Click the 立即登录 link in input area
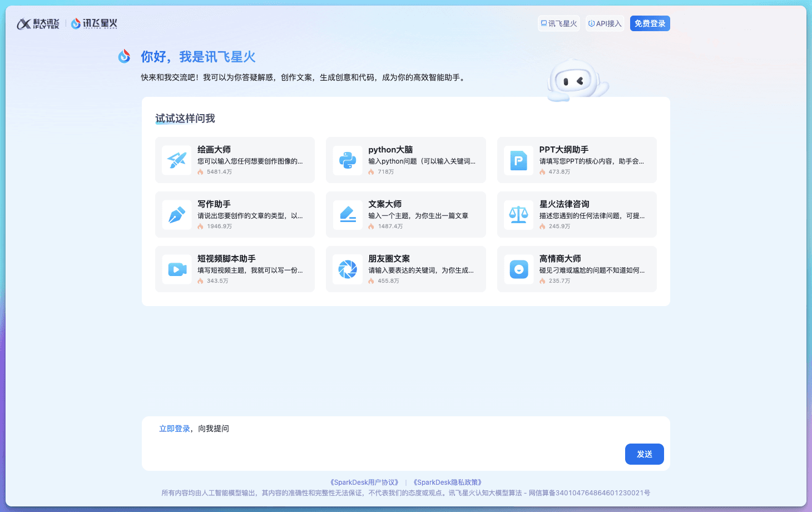This screenshot has height=512, width=812. (175, 429)
